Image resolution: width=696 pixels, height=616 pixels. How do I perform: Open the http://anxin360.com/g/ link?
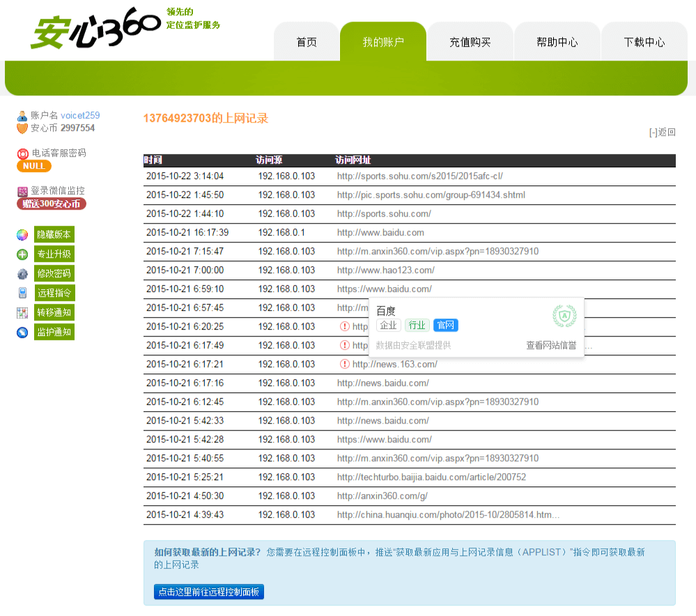point(382,496)
